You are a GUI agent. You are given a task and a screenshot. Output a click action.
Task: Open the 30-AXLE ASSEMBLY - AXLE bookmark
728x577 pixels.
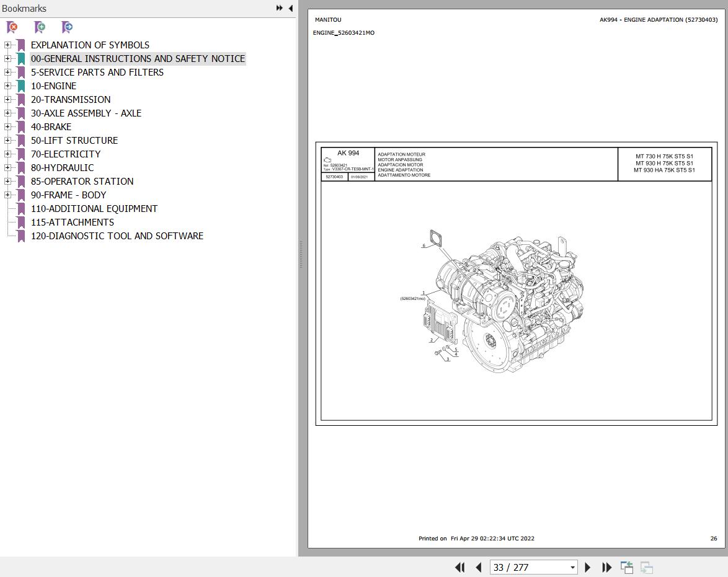[86, 113]
